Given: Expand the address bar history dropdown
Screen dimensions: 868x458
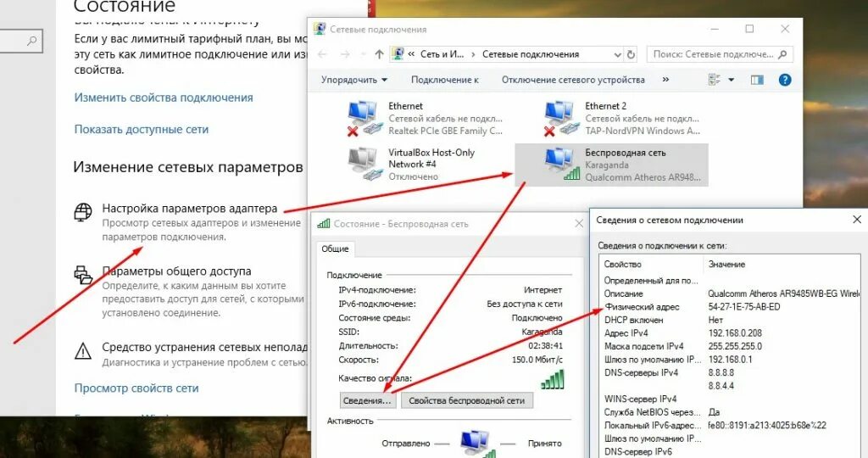Looking at the screenshot, I should (x=618, y=54).
